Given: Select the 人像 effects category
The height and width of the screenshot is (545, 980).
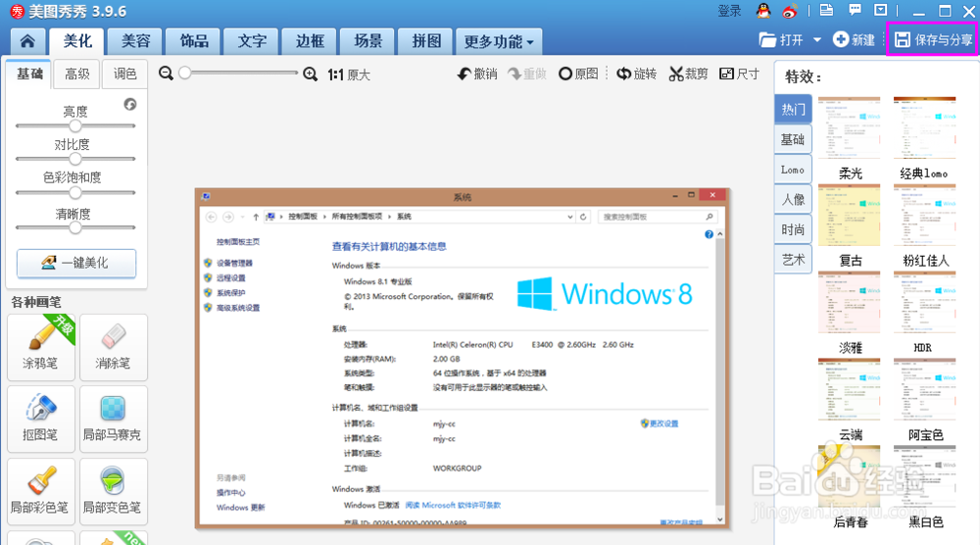Looking at the screenshot, I should tap(793, 199).
